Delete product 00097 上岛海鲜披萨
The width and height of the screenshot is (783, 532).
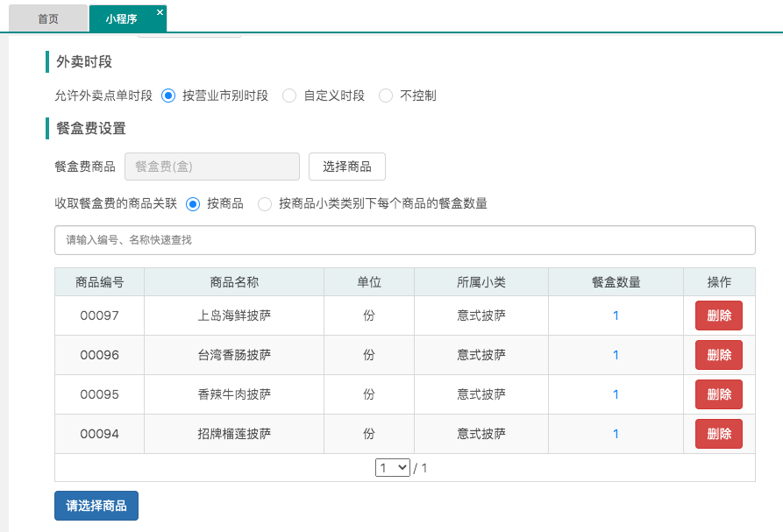pos(718,316)
